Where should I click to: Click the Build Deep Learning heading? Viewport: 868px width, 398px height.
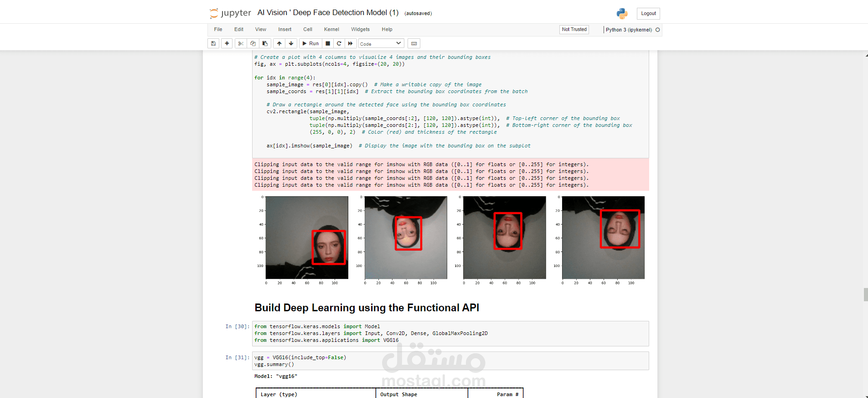click(x=367, y=308)
